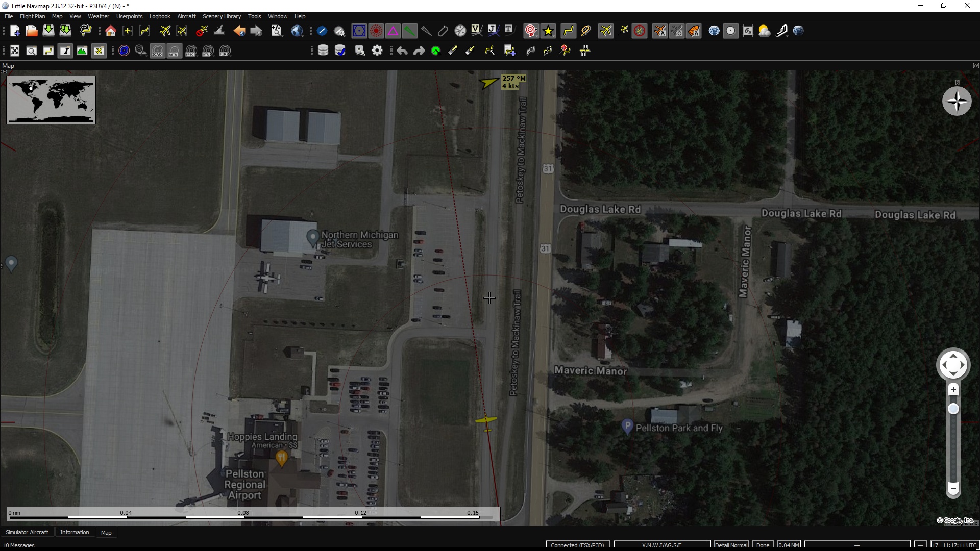
Task: Open the red target userpoints dropdown
Action: click(531, 31)
